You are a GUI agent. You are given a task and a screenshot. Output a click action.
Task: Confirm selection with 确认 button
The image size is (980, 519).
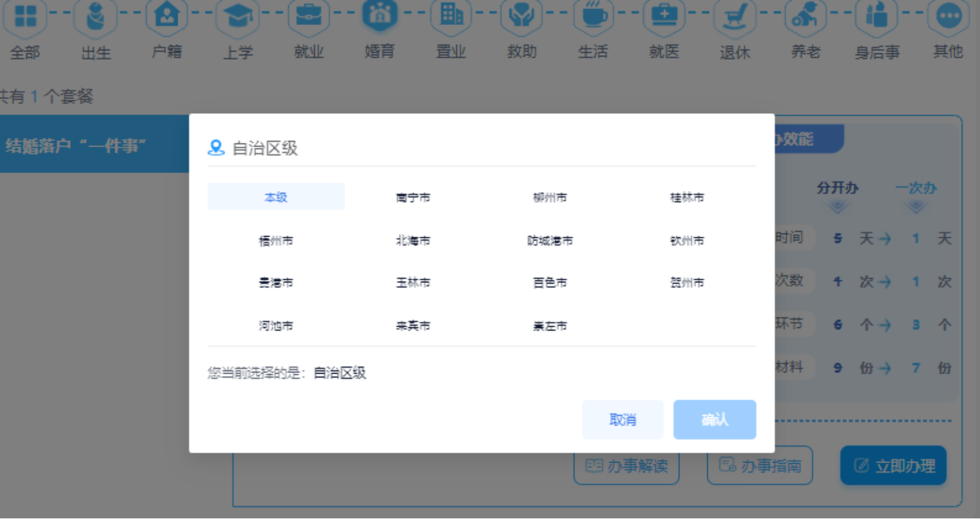(714, 420)
